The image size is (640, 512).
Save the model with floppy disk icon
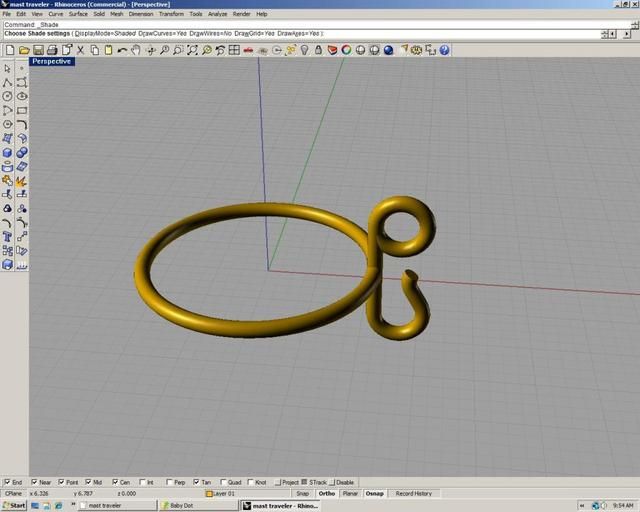tap(38, 50)
